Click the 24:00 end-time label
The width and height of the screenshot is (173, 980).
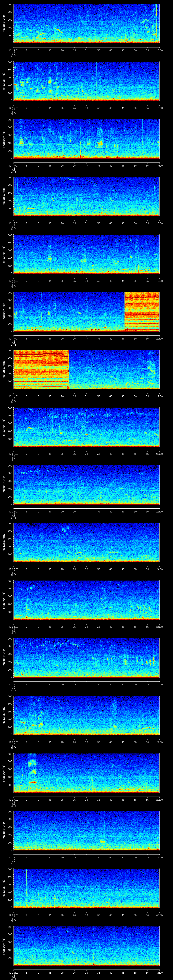[x=160, y=569]
